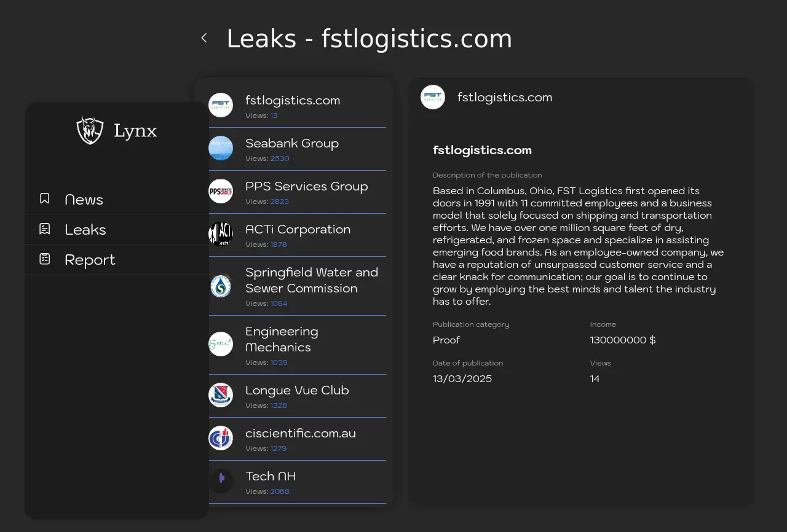The height and width of the screenshot is (532, 787).
Task: Click the Tech NH dark logo icon
Action: point(221,481)
